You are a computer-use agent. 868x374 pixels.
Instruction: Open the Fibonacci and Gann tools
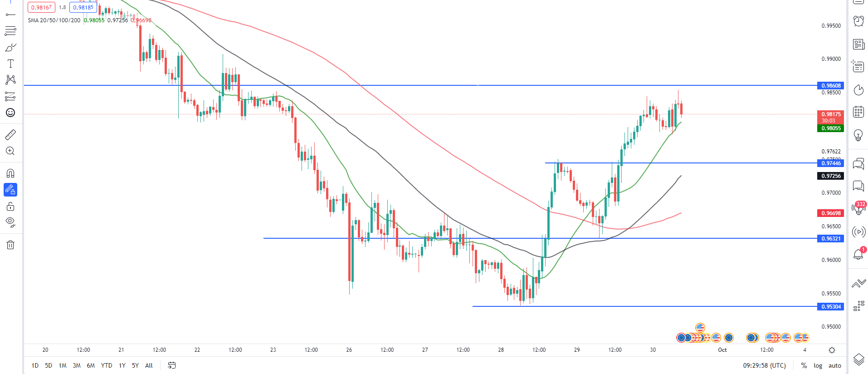[x=10, y=31]
